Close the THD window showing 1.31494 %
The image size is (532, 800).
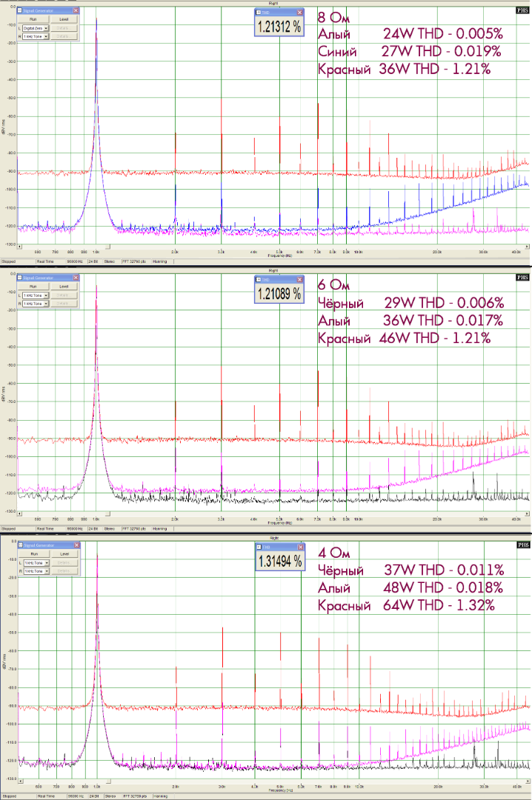299,546
